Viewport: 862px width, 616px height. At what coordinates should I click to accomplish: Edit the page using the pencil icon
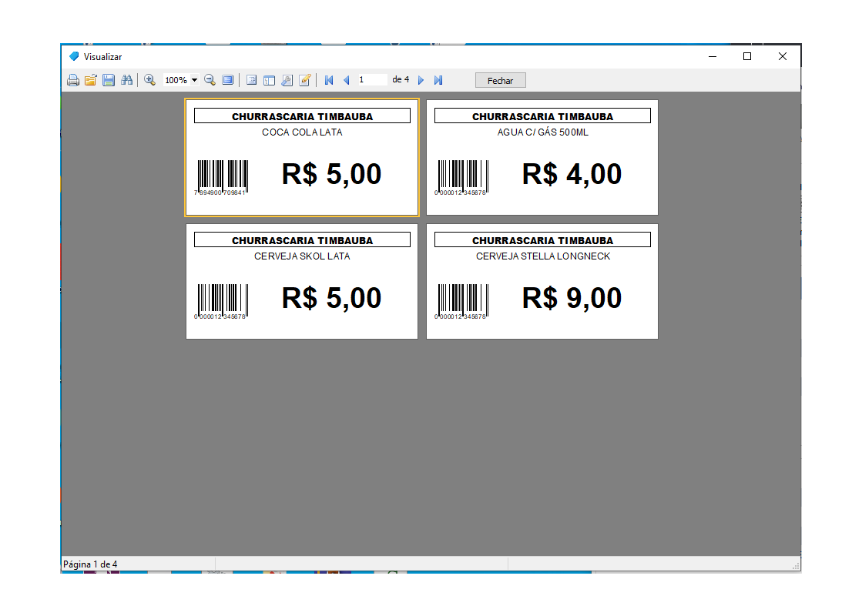tap(305, 80)
